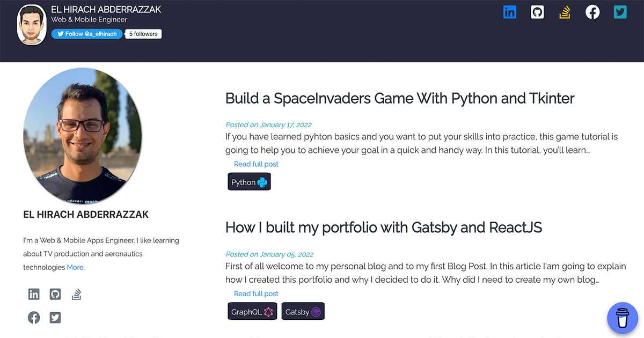Open the SpaceInvaders post Read full post link
Viewport: 644px width, 338px height.
pyautogui.click(x=256, y=164)
